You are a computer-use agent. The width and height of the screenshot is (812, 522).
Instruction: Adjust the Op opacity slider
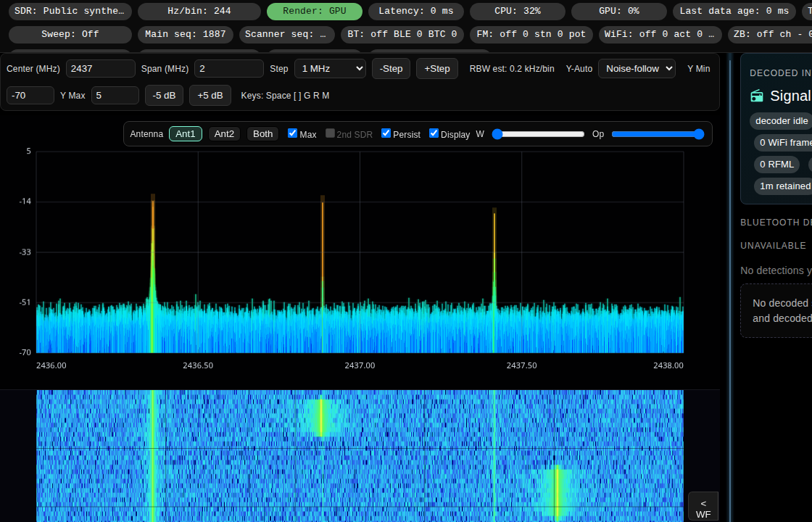658,134
